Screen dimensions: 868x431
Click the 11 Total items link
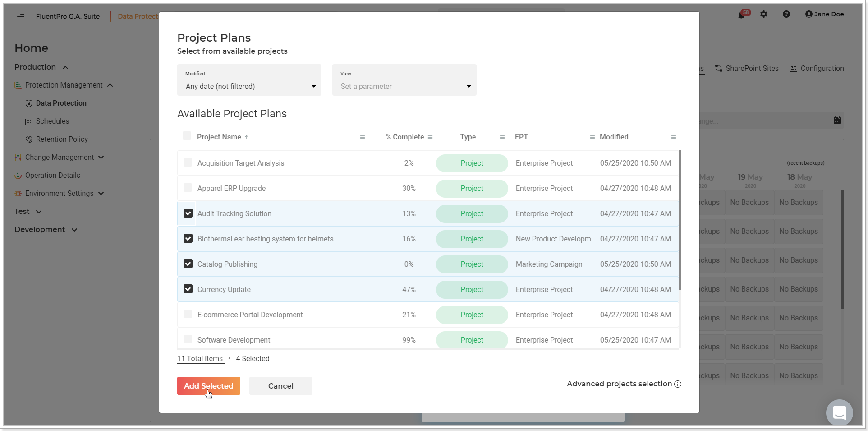tap(200, 358)
